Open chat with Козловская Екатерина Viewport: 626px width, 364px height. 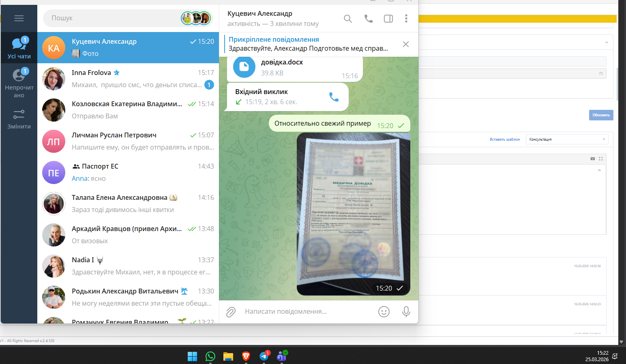128,110
